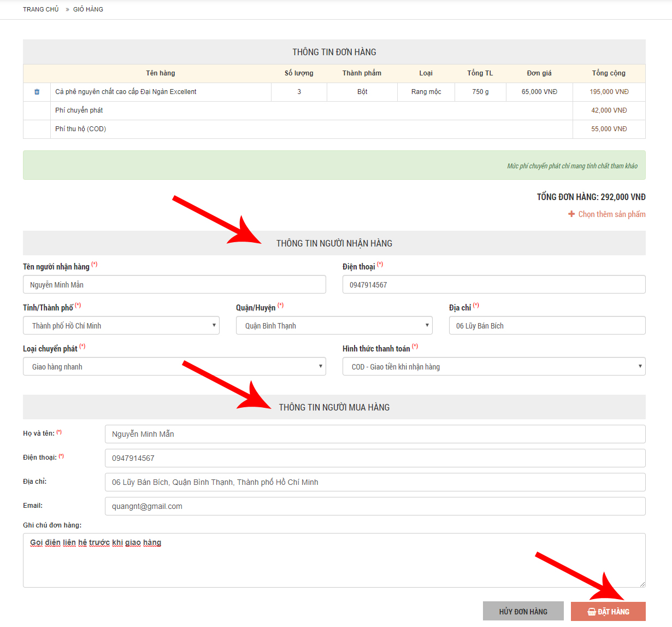Click the Chọn thêm sản phẩm link
Viewport: 672px width, 627px height.
pyautogui.click(x=611, y=214)
